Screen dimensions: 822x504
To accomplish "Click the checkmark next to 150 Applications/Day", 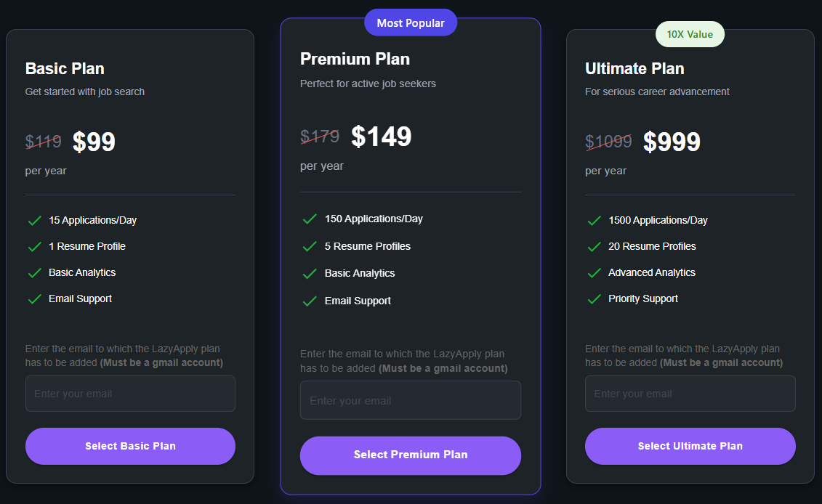I will [x=309, y=219].
